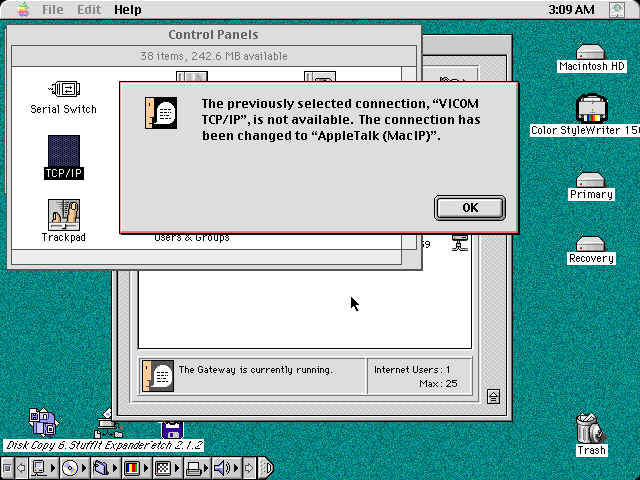The height and width of the screenshot is (480, 640).
Task: Collapse the Control Strip using its end tab
Action: tap(266, 468)
